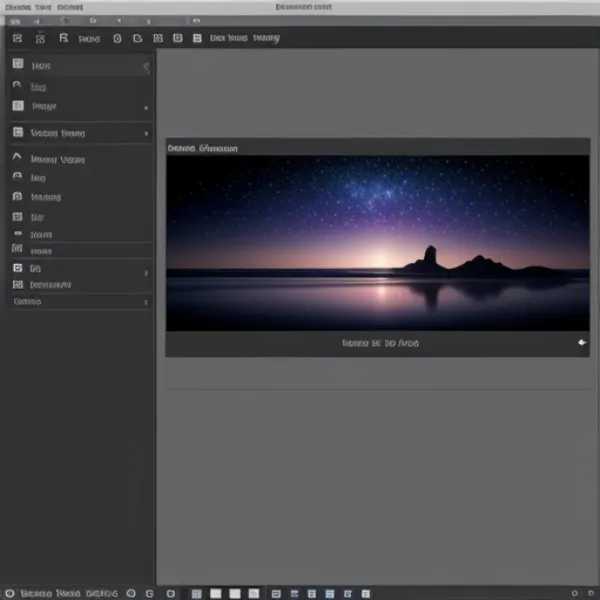Expand the last sidebar row that has no icon

point(146,303)
